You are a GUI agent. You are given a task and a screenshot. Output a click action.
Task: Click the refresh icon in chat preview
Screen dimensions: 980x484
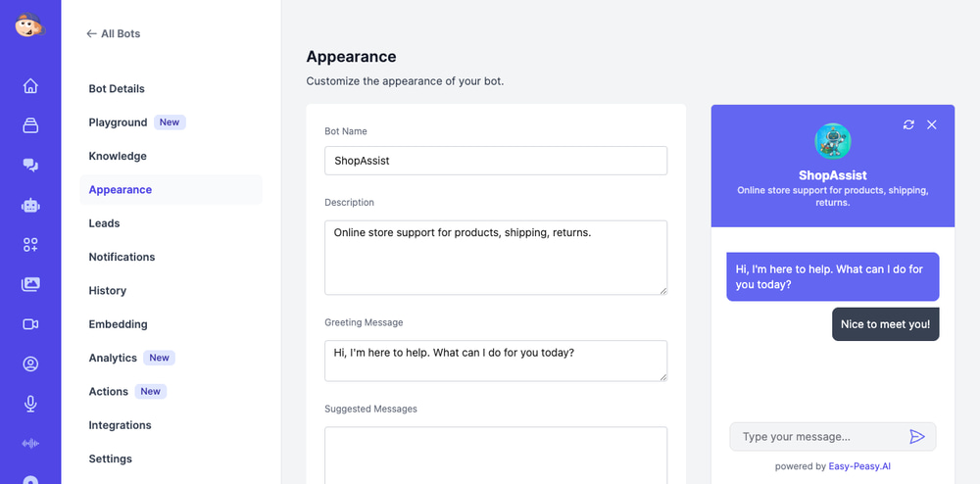click(x=908, y=124)
